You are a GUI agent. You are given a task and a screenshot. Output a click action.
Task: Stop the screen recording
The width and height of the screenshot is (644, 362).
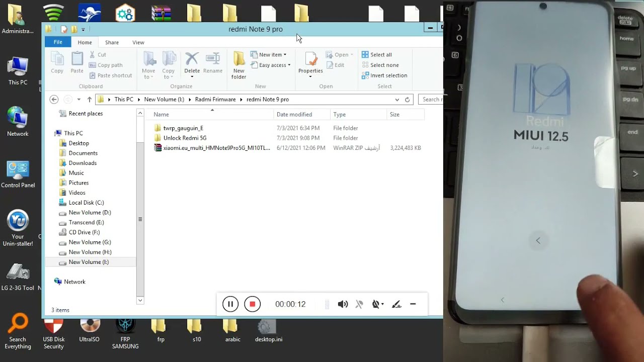click(x=253, y=304)
